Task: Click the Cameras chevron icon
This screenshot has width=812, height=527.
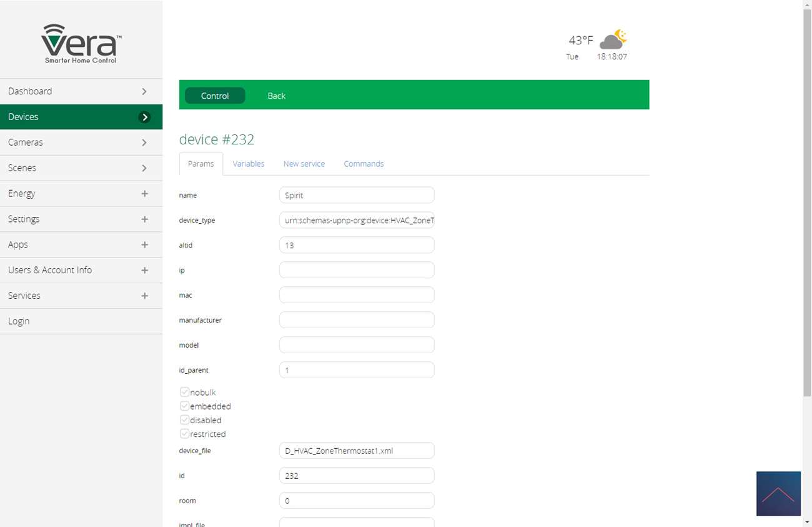Action: click(144, 143)
